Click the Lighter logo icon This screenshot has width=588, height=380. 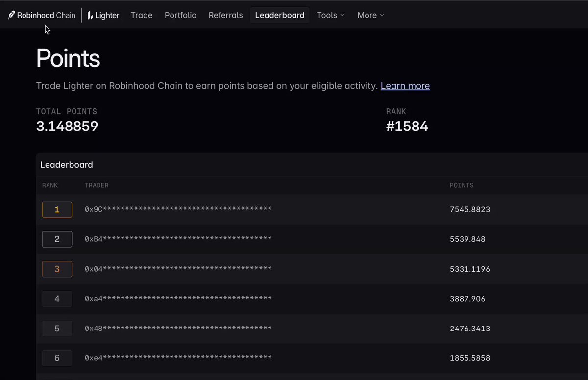pos(90,15)
